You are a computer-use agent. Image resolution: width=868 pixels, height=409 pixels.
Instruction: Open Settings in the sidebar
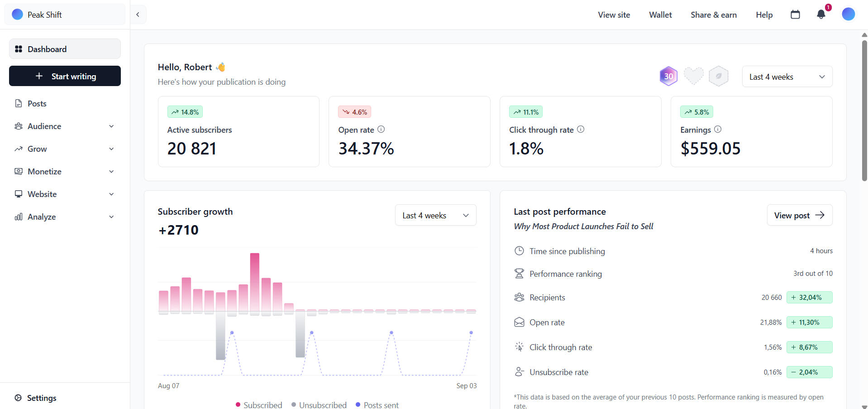pos(42,398)
